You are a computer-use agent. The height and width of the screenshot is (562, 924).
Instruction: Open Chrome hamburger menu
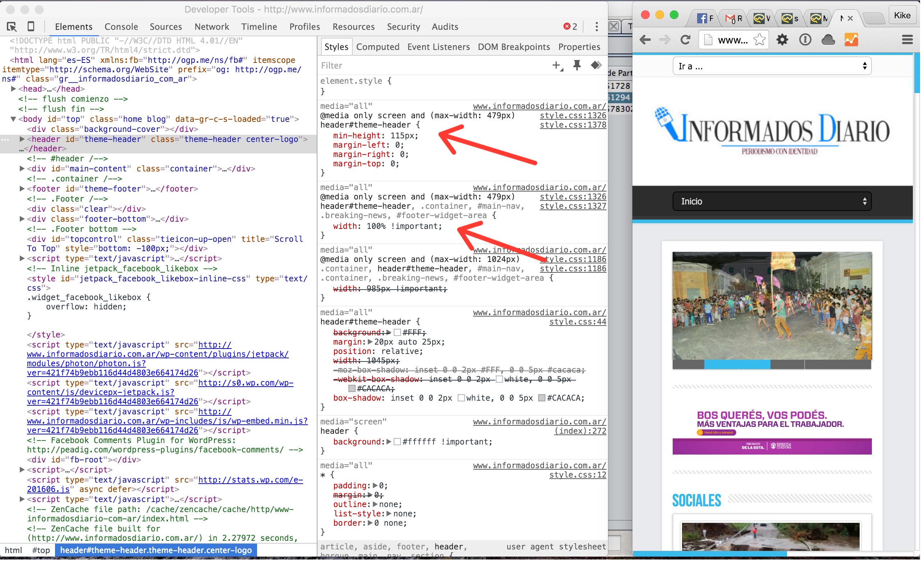[907, 40]
